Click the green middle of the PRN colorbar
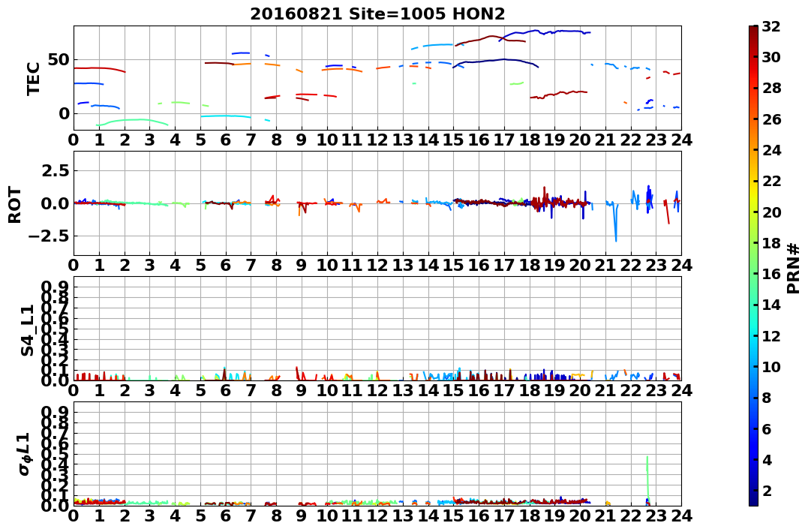 point(753,266)
